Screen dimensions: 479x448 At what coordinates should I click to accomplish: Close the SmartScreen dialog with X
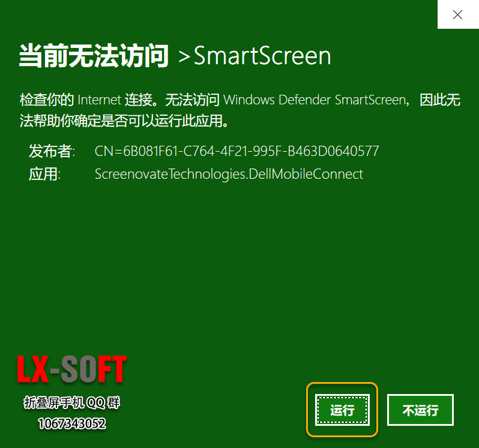point(457,15)
